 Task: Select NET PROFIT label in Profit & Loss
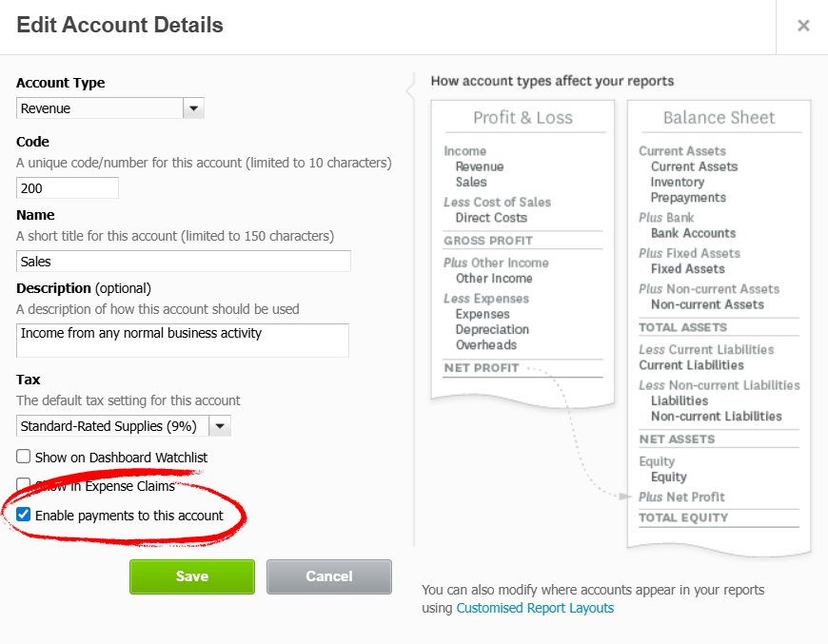pos(482,368)
